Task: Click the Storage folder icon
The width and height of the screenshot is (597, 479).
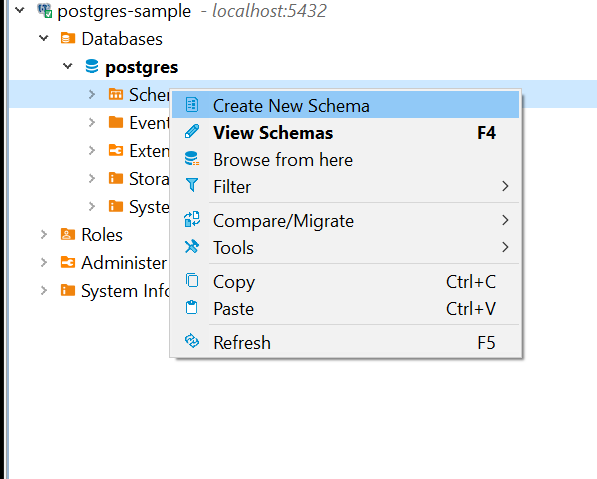Action: tap(116, 178)
